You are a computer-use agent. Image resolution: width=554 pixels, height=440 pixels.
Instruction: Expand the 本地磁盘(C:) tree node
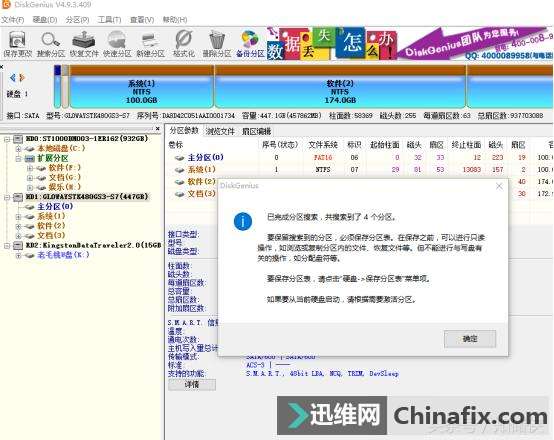(18, 149)
